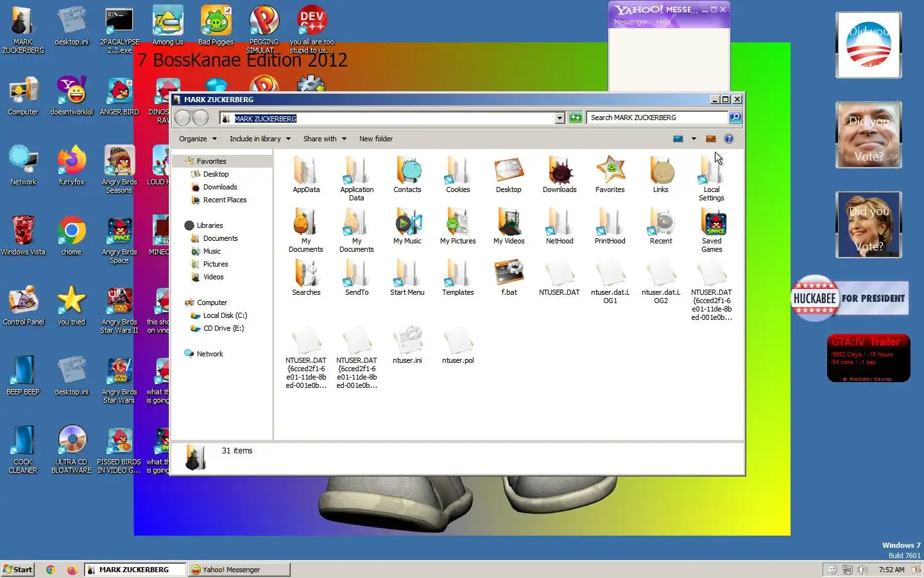Click the search magnifier button
This screenshot has height=578, width=924.
735,118
